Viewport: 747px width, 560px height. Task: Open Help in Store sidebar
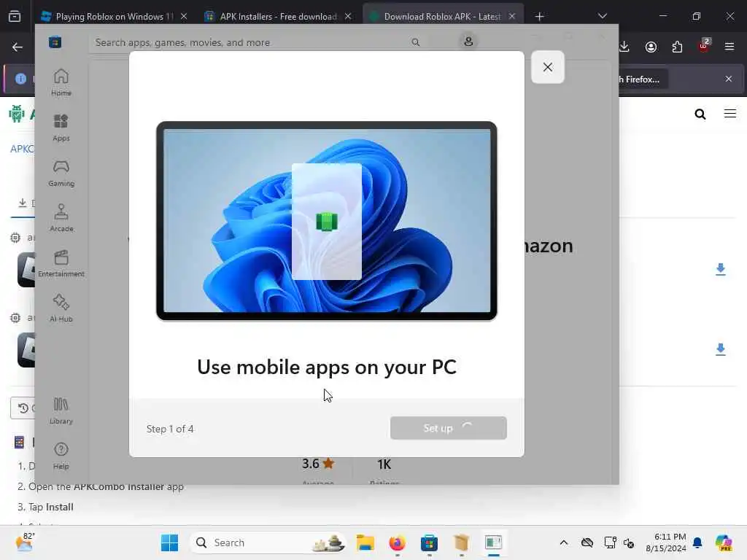tap(61, 456)
